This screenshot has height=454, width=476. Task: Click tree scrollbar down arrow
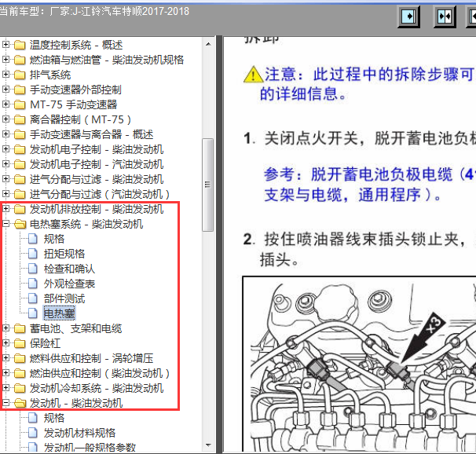[x=208, y=445]
